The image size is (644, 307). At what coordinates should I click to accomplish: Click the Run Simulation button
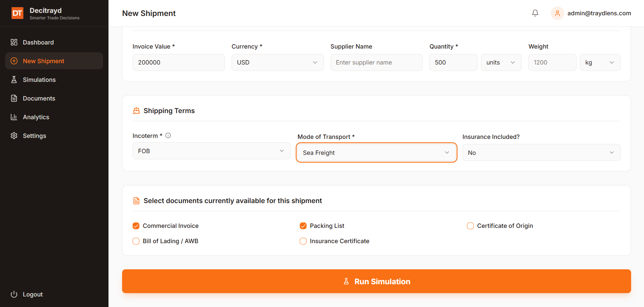pyautogui.click(x=376, y=281)
